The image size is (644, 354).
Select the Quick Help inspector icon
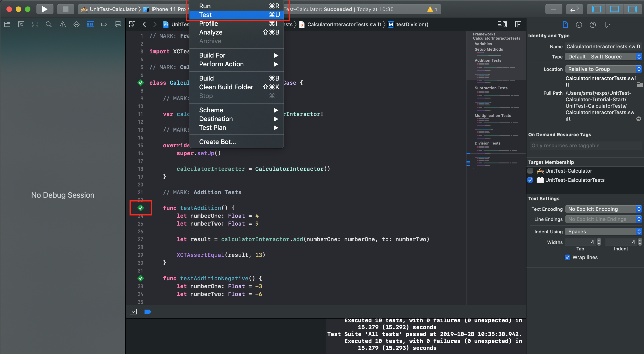pos(593,25)
